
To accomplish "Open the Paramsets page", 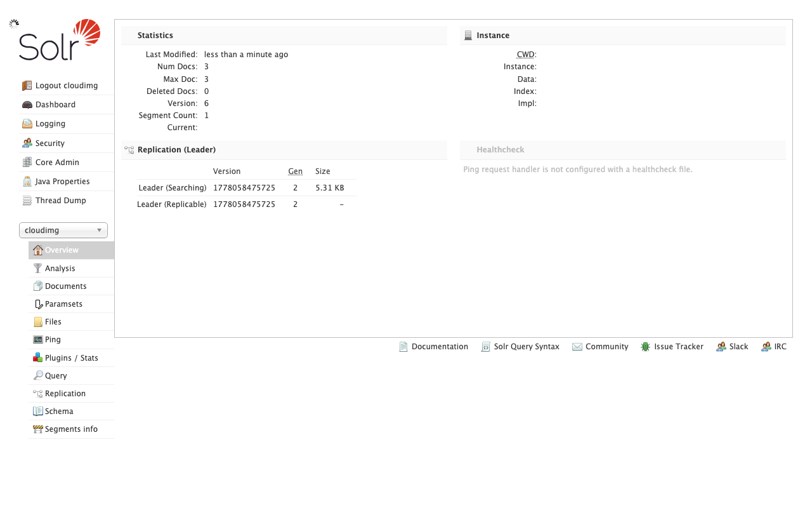I will [72, 304].
